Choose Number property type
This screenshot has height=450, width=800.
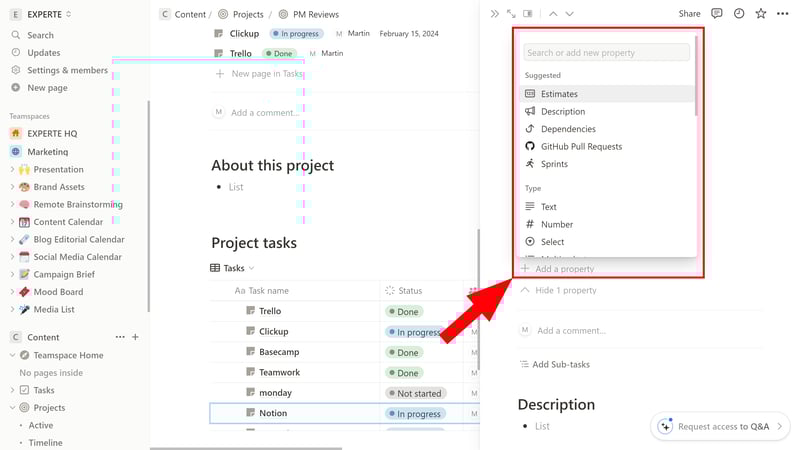[x=607, y=224]
